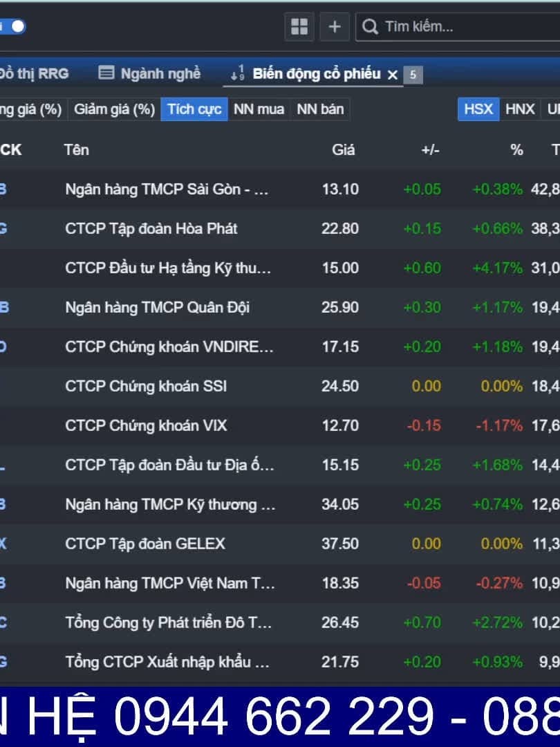
Task: Switch to the HNX exchange filter
Action: point(520,109)
